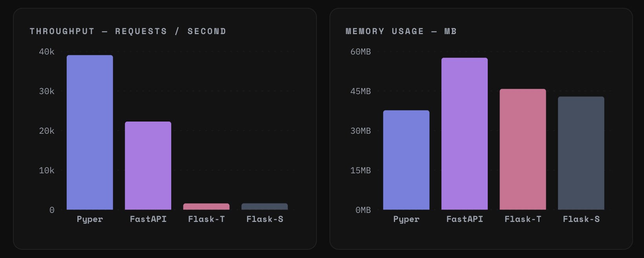Screen dimensions: 644x258
Task: Click the Flask-T bar in the memory usage chart
Action: (x=523, y=149)
